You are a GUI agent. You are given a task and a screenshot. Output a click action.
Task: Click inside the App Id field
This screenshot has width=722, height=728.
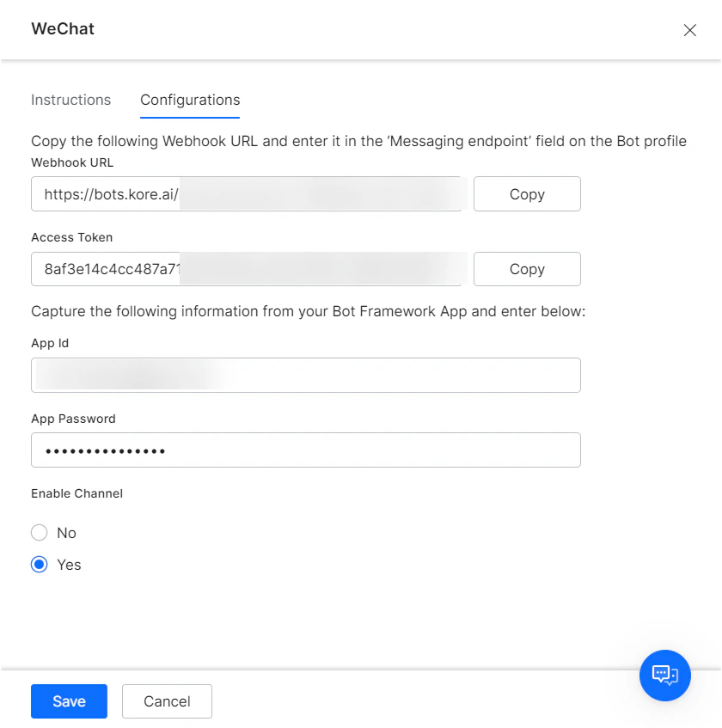[305, 375]
